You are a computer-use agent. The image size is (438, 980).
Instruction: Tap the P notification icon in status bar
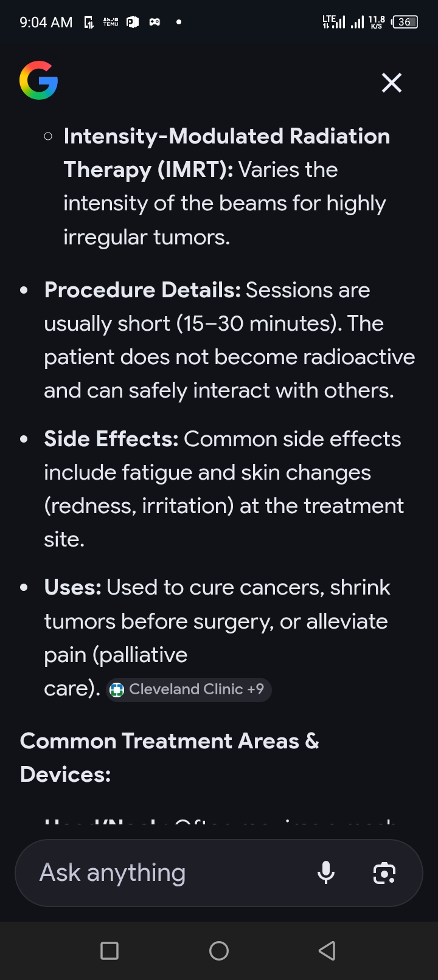click(x=133, y=22)
